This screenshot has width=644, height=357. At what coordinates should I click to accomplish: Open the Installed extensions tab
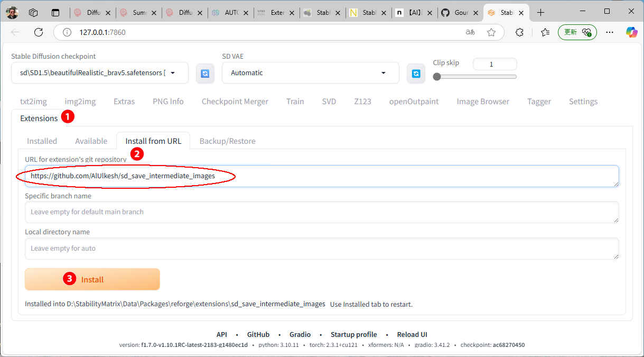(x=42, y=141)
